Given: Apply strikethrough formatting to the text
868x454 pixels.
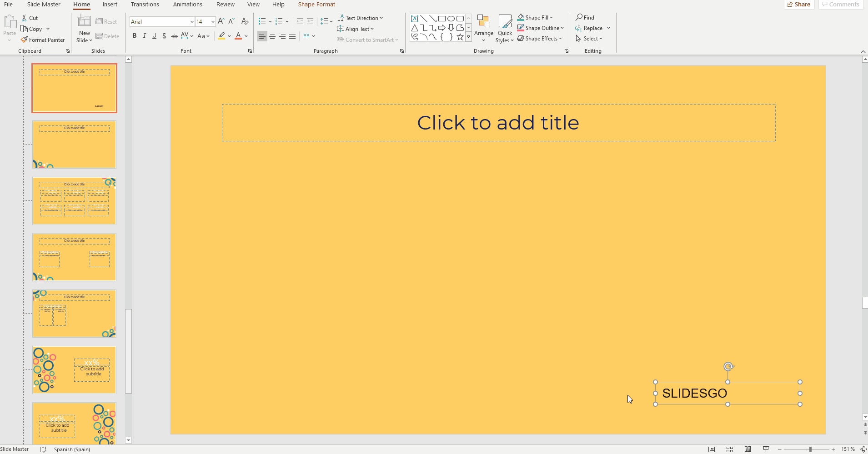Looking at the screenshot, I should click(x=174, y=36).
